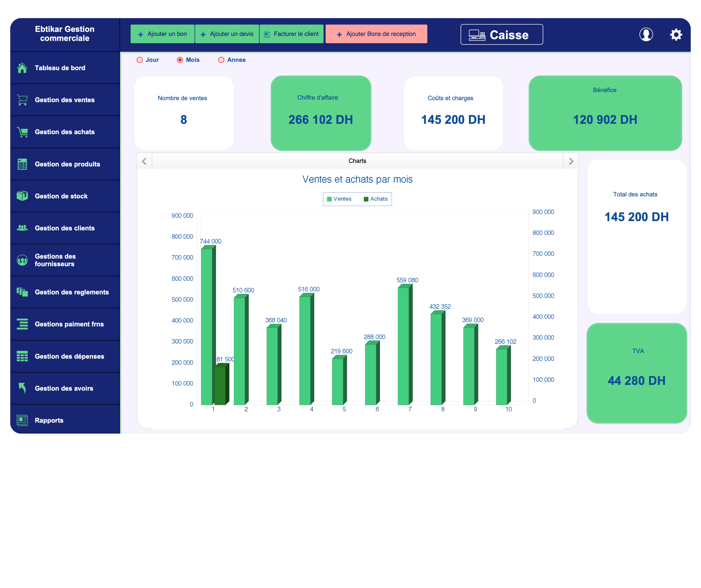Viewport: 701px width, 588px height.
Task: Click the stacked pages icon for Gestion des reglements
Action: pyautogui.click(x=22, y=292)
